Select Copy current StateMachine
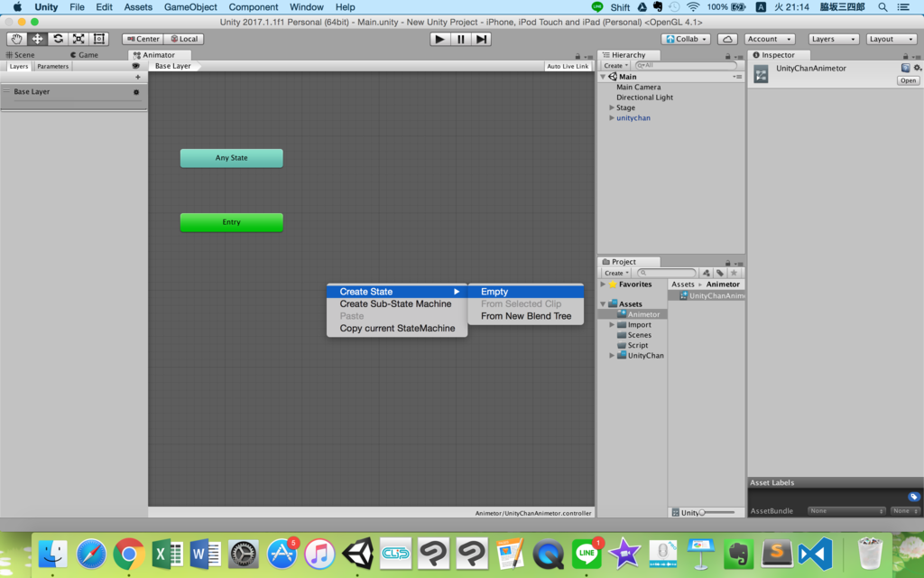924x578 pixels. point(397,329)
